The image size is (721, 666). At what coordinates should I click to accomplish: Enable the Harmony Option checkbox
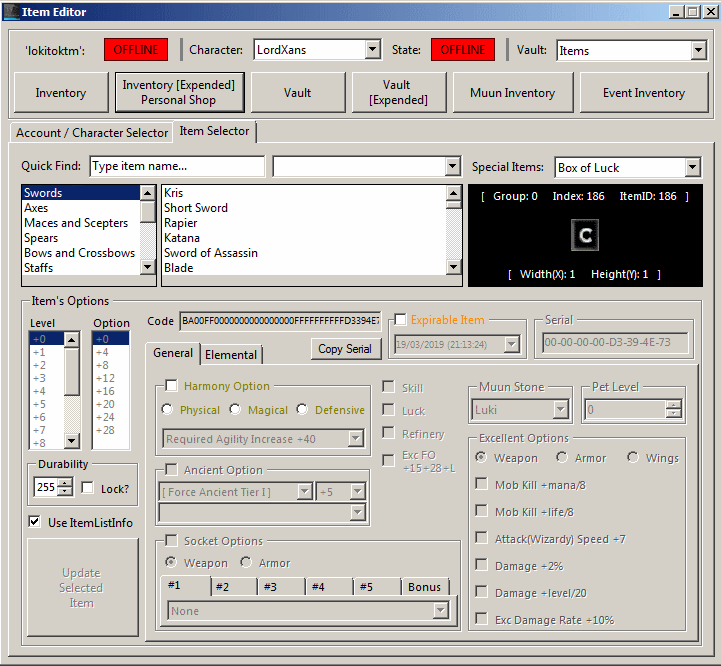pos(171,386)
